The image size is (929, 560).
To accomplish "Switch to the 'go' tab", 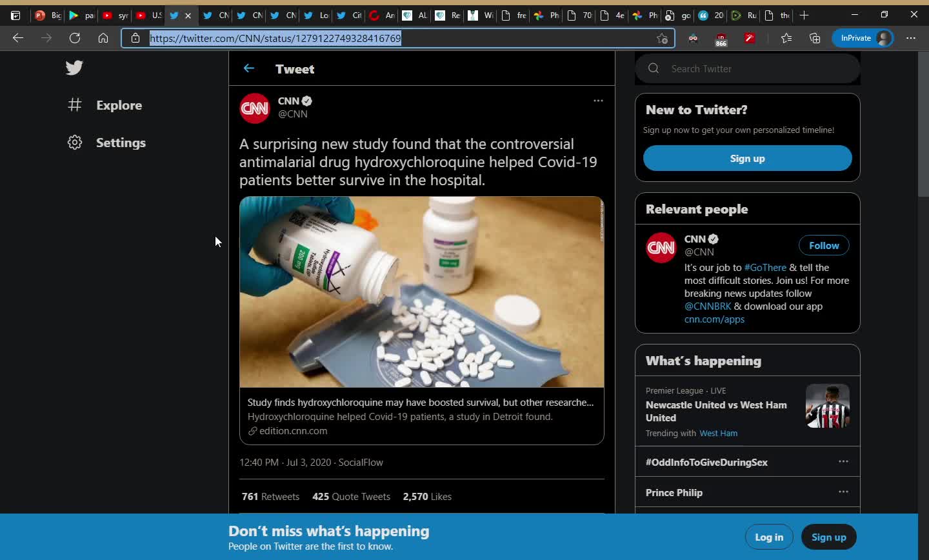I will click(678, 15).
